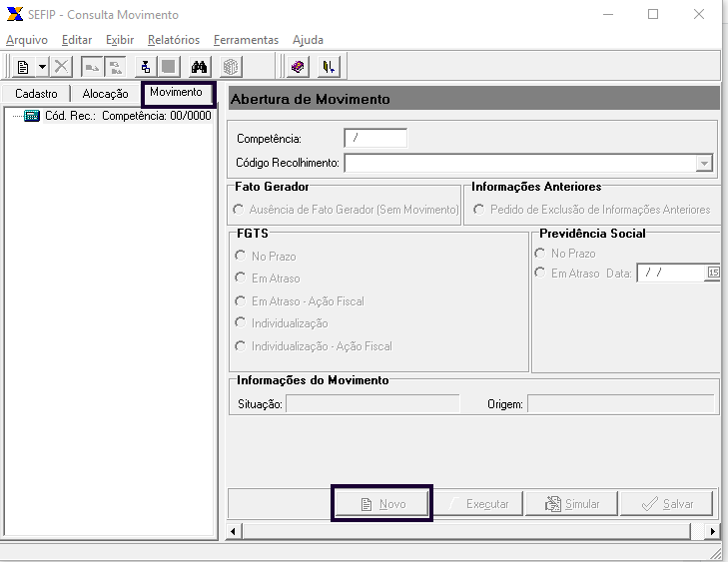Click the exit door toolbar icon
The width and height of the screenshot is (728, 562).
point(329,67)
